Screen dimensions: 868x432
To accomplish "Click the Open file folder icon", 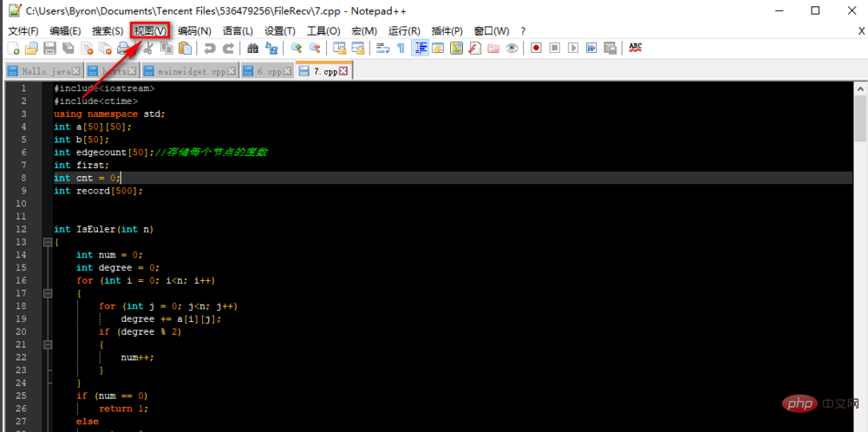I will coord(31,49).
